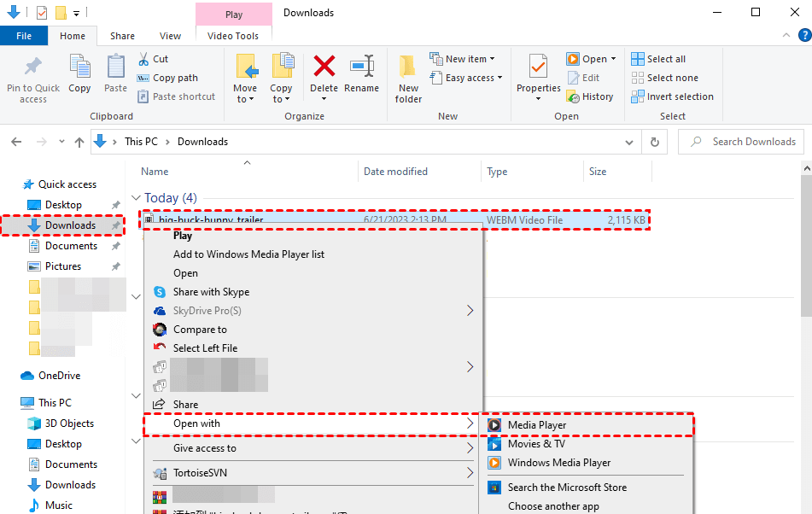Click Copy path in ribbon
Image resolution: width=812 pixels, height=514 pixels.
tap(168, 78)
